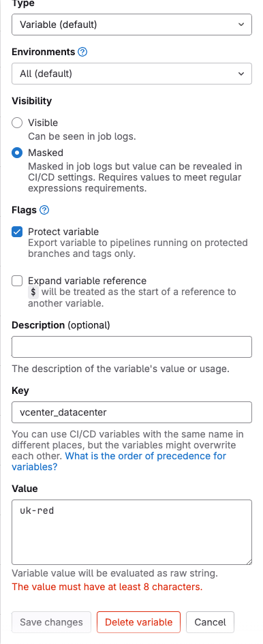This screenshot has height=644, width=263.
Task: Click into the Value textarea with uk-red
Action: [x=131, y=532]
